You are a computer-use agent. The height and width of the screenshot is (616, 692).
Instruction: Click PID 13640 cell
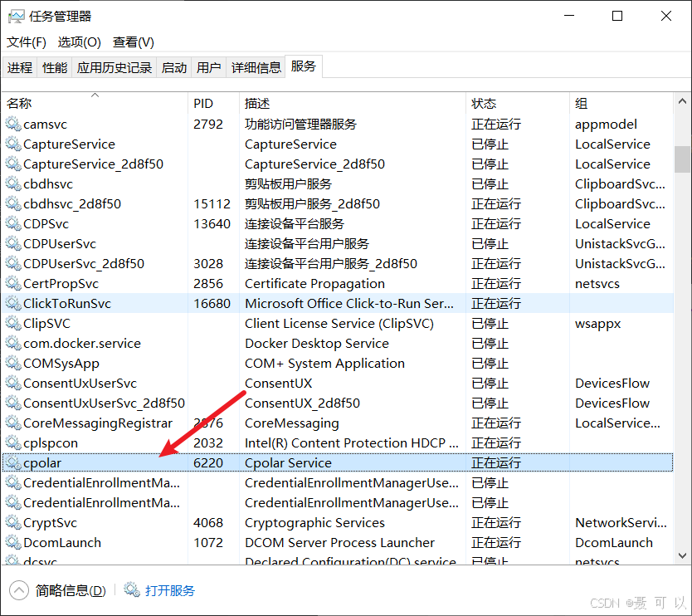(212, 223)
